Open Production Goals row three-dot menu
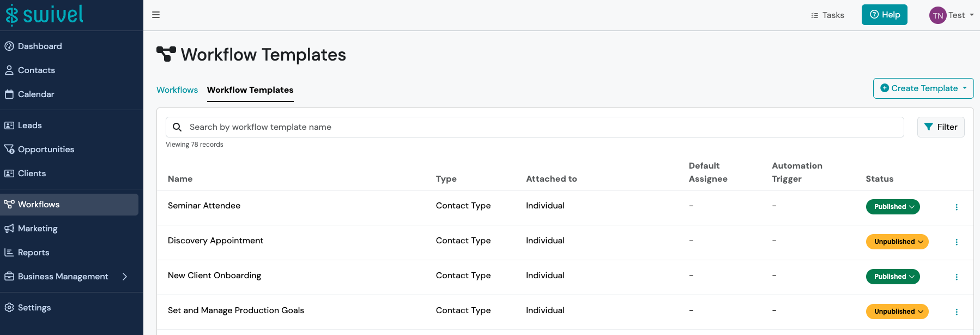This screenshot has width=980, height=335. pos(957,312)
